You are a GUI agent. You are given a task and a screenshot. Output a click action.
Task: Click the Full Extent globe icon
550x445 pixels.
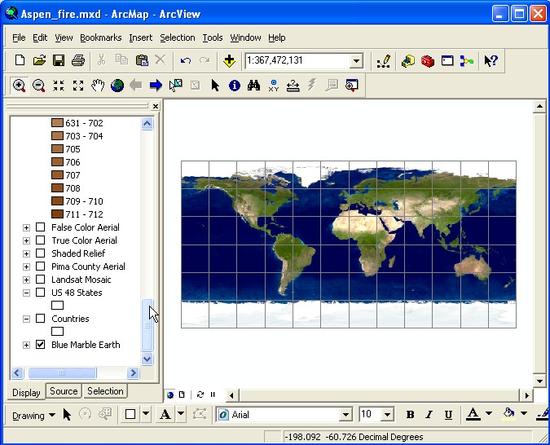117,86
